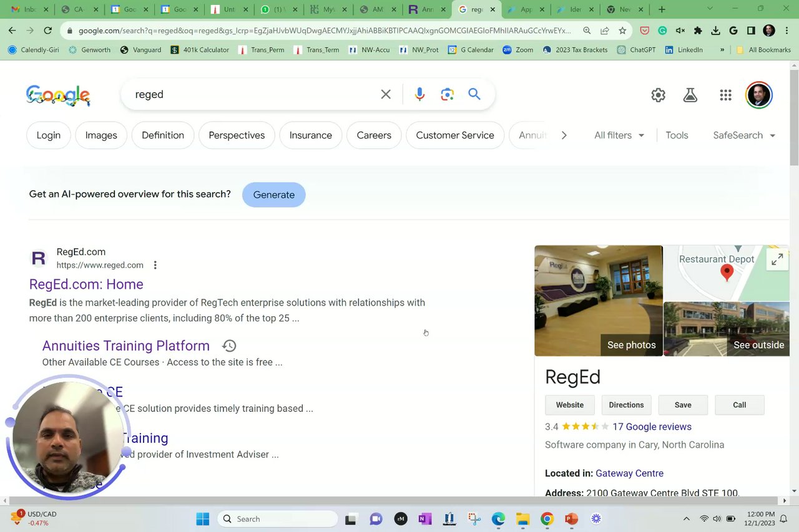The height and width of the screenshot is (532, 799).
Task: View the See outside street view thumbnail
Action: tap(727, 329)
